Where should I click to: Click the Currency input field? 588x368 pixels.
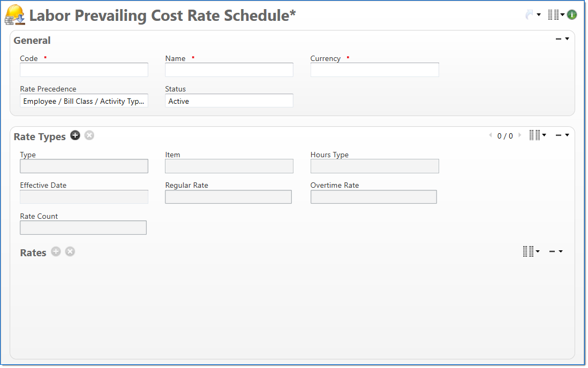(x=374, y=70)
